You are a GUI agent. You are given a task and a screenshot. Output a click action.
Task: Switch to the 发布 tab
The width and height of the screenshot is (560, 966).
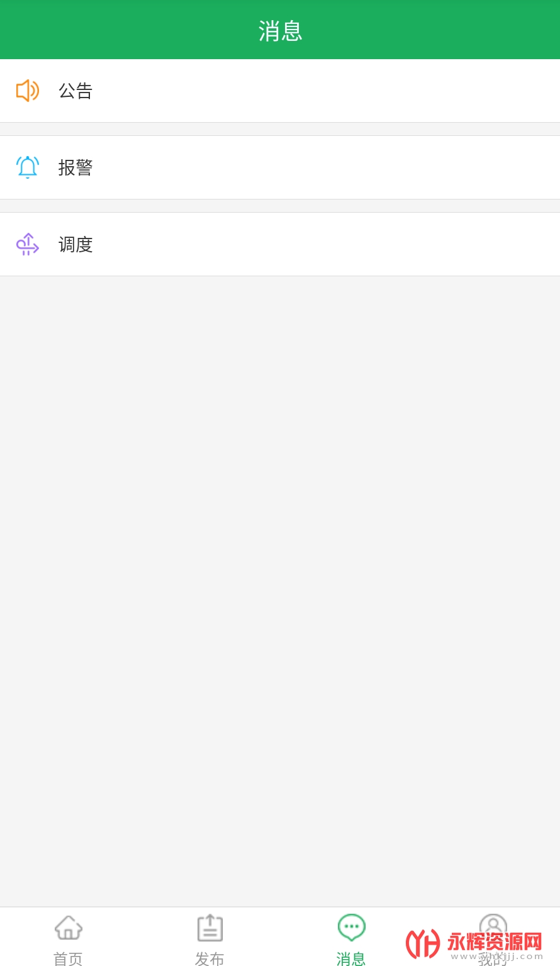210,958
